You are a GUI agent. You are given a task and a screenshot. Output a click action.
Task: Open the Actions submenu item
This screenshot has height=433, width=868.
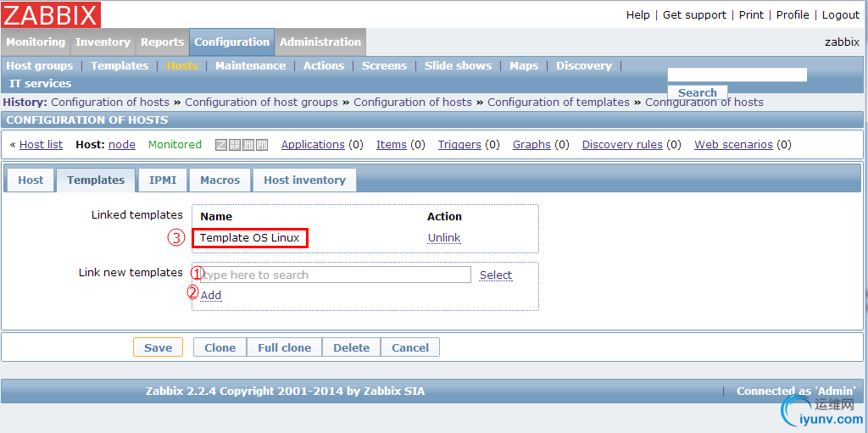[324, 66]
